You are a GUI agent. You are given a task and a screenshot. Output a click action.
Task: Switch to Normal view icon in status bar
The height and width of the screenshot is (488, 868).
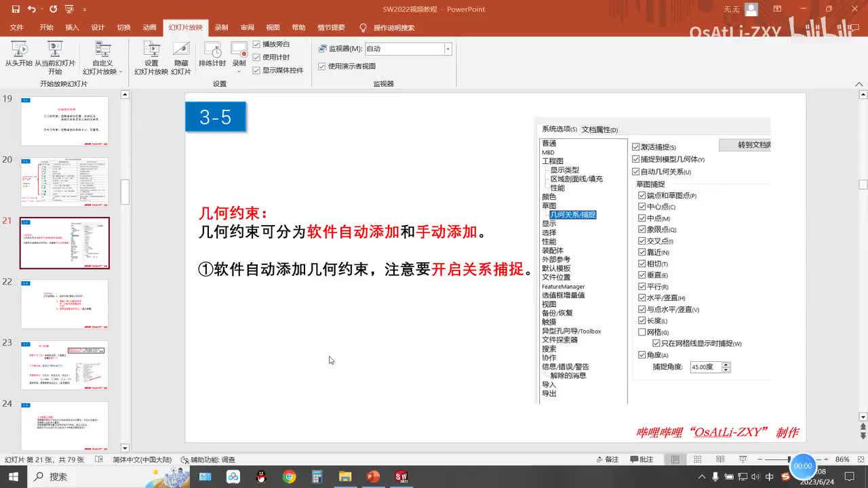(675, 459)
